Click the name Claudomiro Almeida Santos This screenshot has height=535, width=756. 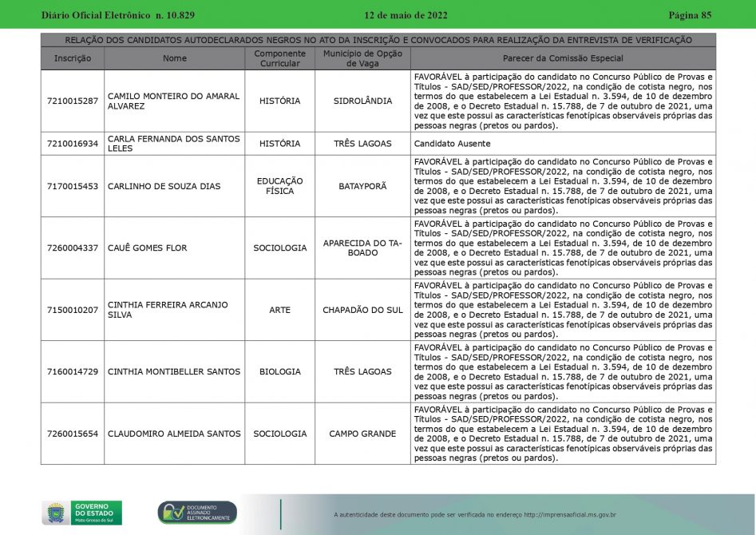click(x=173, y=434)
